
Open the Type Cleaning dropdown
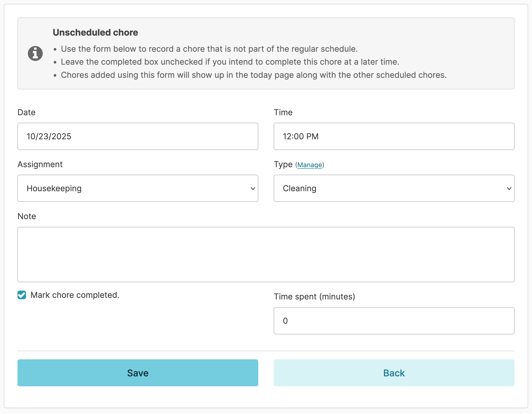pyautogui.click(x=394, y=188)
